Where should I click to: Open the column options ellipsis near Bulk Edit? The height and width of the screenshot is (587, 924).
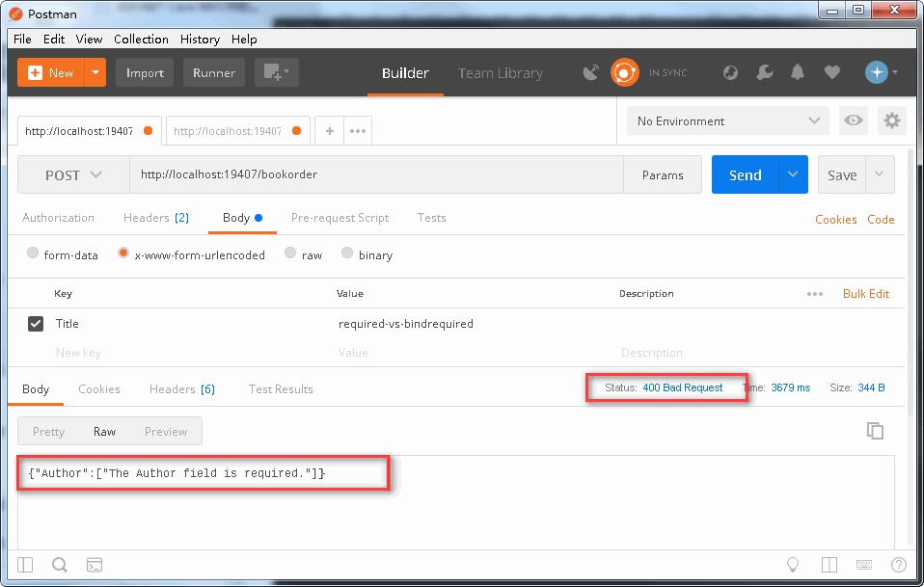pyautogui.click(x=815, y=294)
